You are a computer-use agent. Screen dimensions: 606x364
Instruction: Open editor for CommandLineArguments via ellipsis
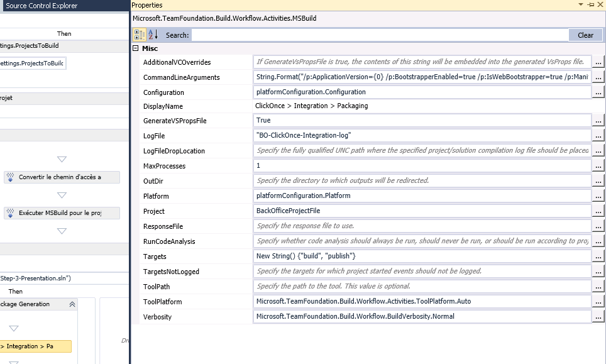(598, 77)
